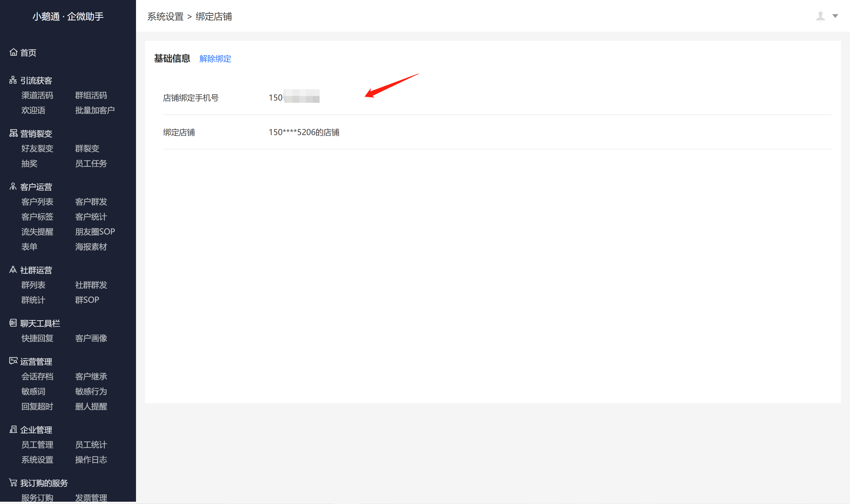Click the 聊天工具栏 section icon
This screenshot has width=850, height=504.
click(x=13, y=323)
